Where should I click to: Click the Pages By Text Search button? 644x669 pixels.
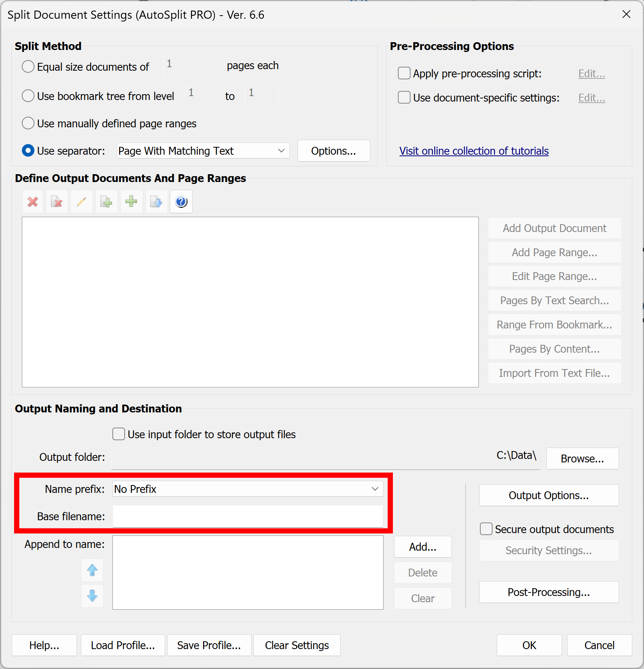pos(554,300)
